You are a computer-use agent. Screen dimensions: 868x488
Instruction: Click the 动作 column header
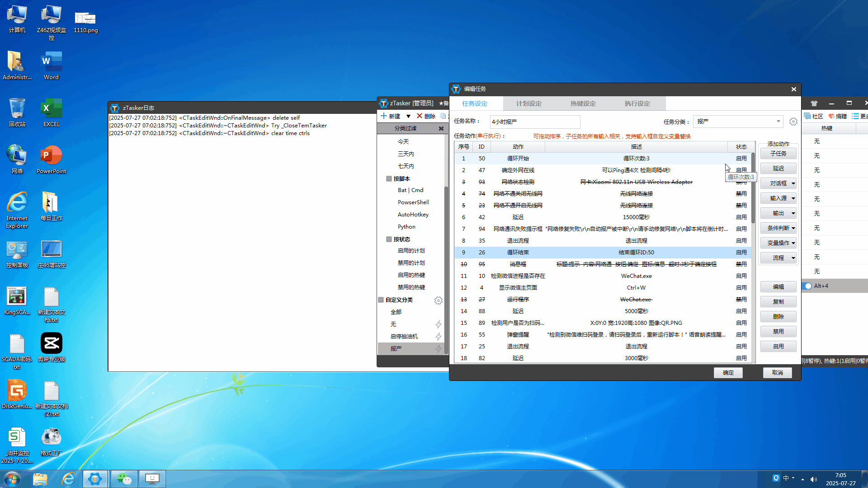pos(518,147)
